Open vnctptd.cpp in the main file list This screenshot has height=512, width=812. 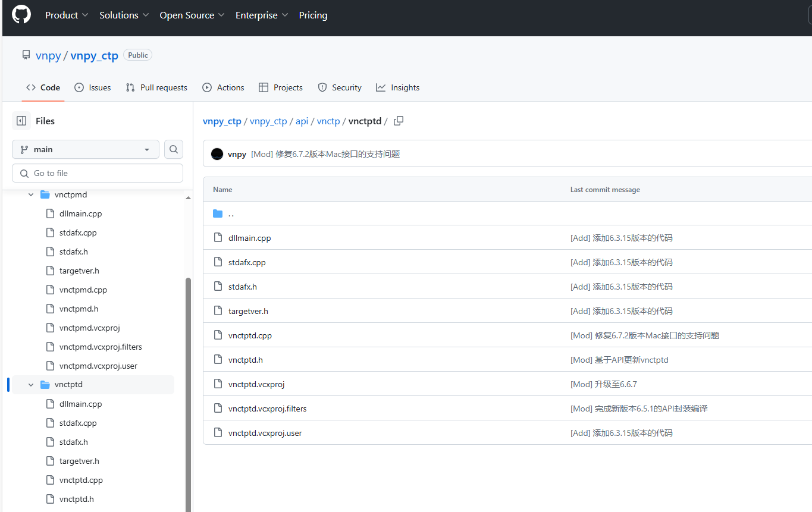[250, 335]
